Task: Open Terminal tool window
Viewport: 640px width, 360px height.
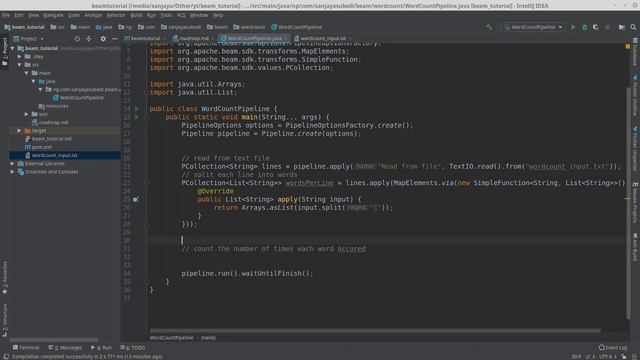Action: [26, 347]
